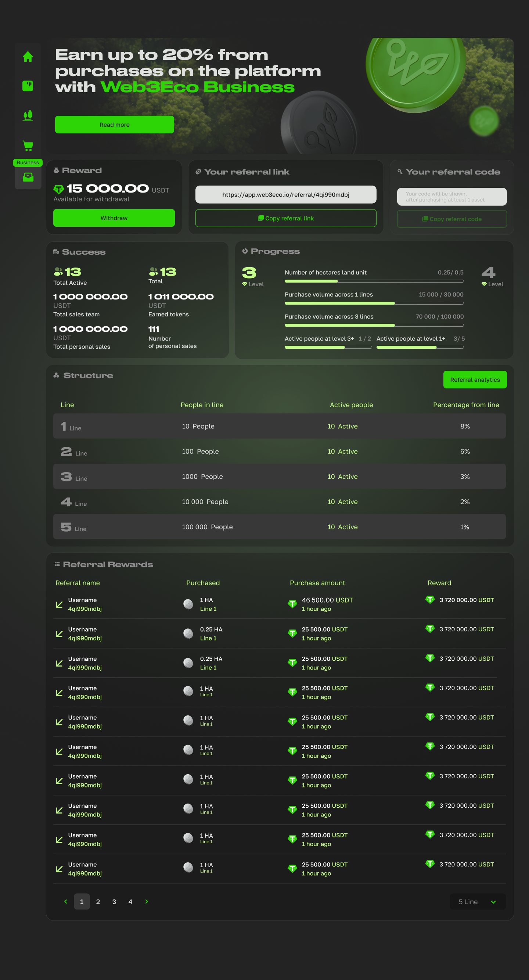The width and height of the screenshot is (529, 980).
Task: Click the Total Active people icon
Action: tap(58, 272)
